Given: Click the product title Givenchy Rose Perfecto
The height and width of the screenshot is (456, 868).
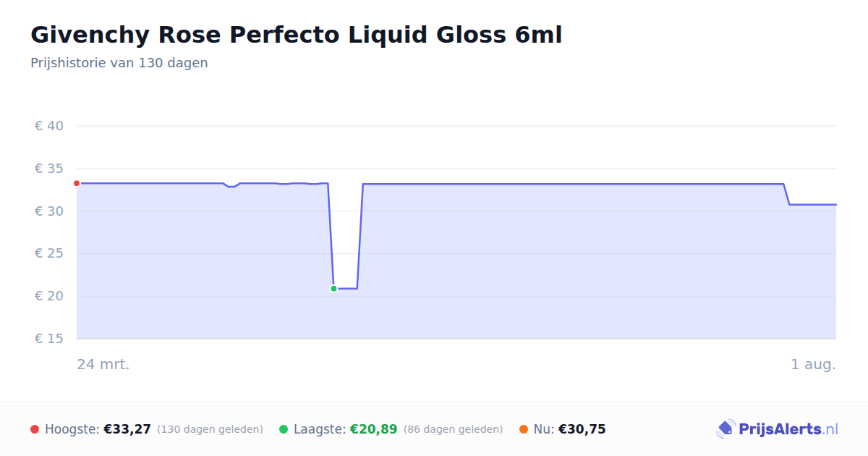Looking at the screenshot, I should click(296, 34).
